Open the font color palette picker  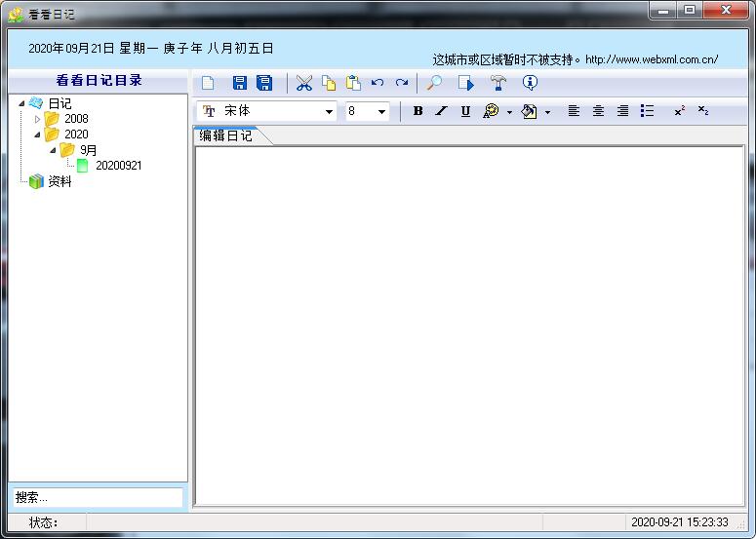coord(492,111)
